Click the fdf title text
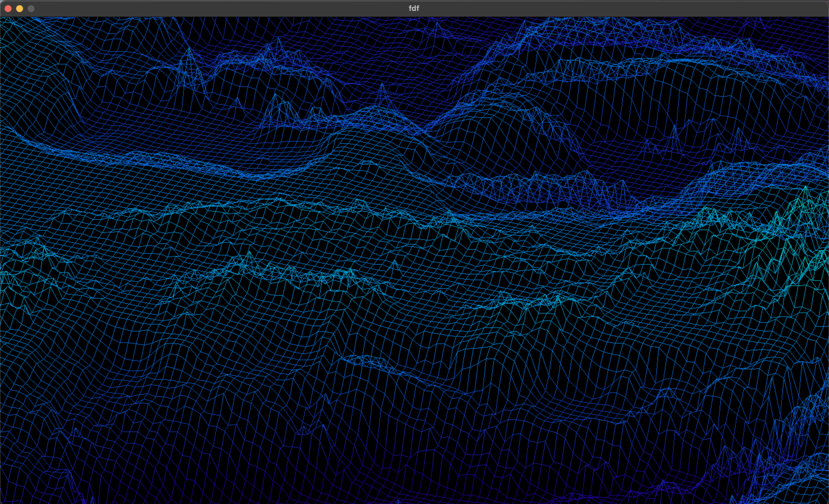Image resolution: width=829 pixels, height=504 pixels. tap(414, 8)
